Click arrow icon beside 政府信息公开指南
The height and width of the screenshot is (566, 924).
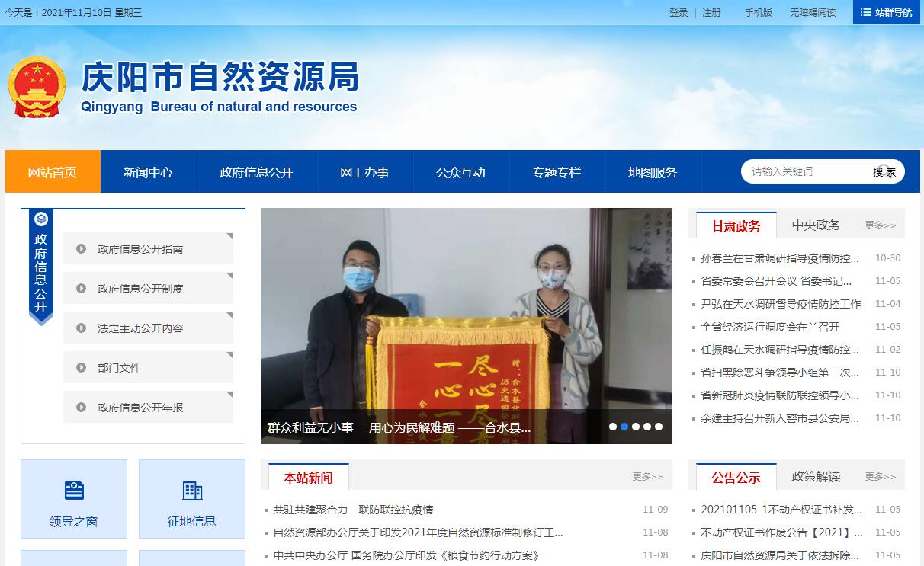point(81,249)
